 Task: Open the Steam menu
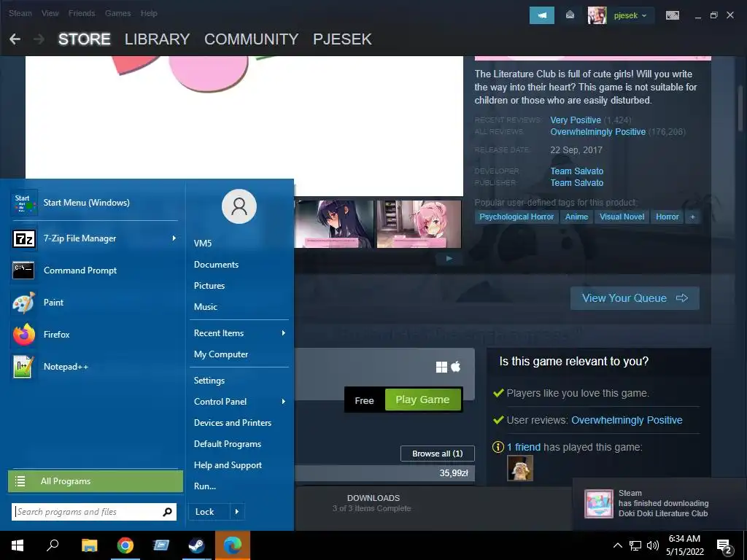(20, 13)
